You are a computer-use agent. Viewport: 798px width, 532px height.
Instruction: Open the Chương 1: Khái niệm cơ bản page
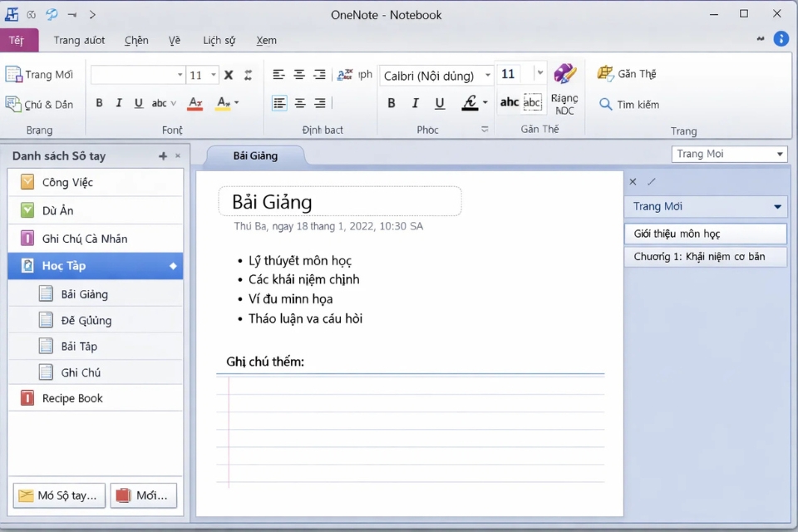click(x=705, y=257)
